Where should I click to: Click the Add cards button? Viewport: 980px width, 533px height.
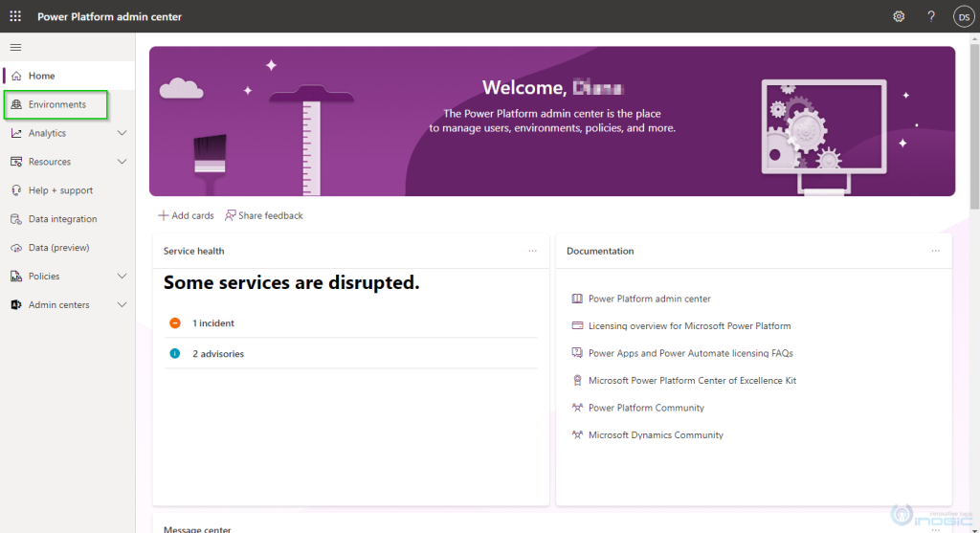click(186, 215)
